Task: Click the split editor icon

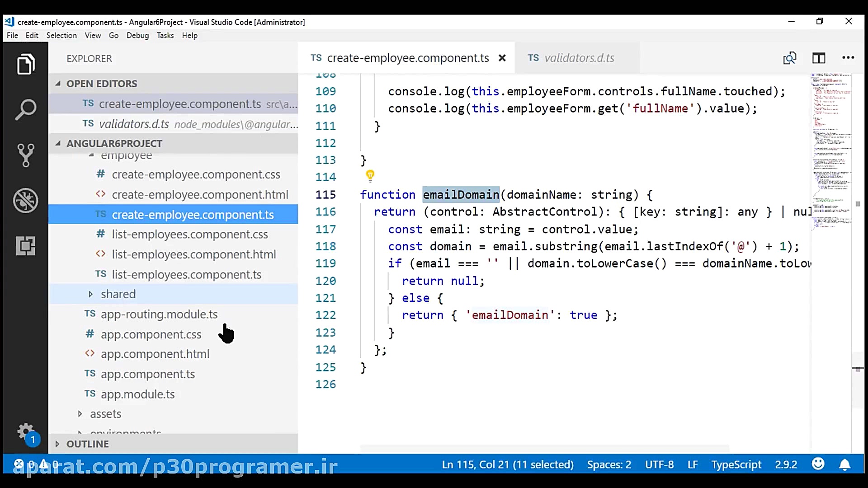Action: [x=819, y=58]
